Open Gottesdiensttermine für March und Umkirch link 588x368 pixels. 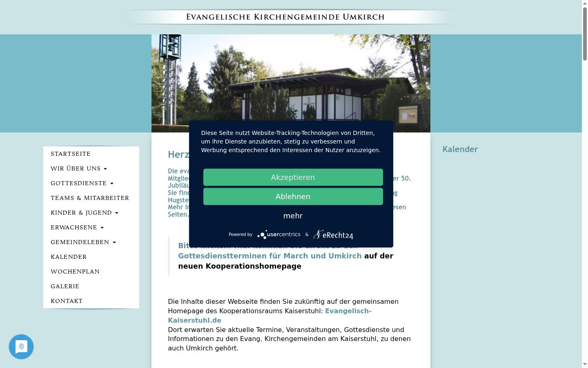[x=269, y=256]
